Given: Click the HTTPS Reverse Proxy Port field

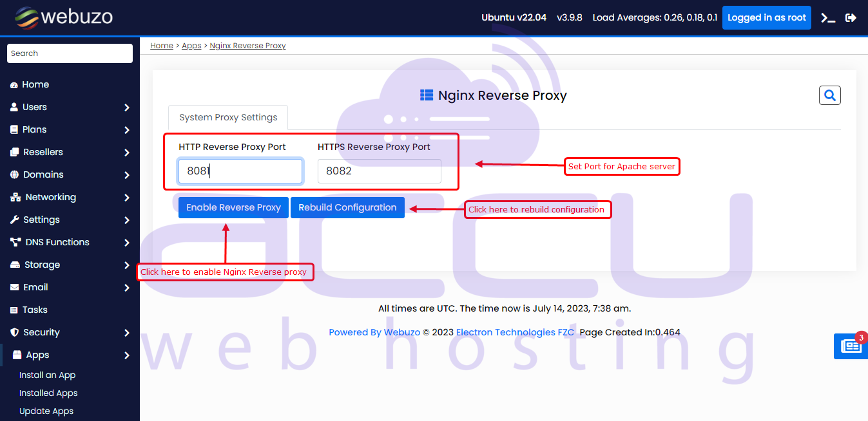Looking at the screenshot, I should click(x=380, y=171).
